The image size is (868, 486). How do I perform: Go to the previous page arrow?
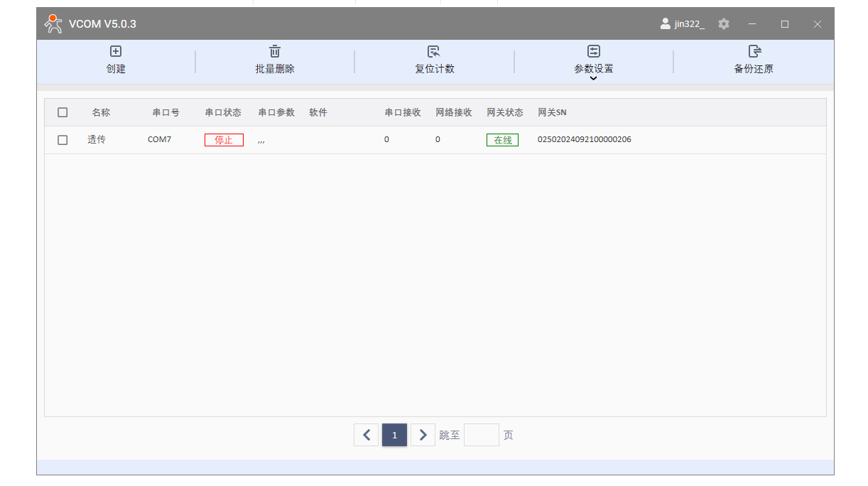pyautogui.click(x=366, y=435)
